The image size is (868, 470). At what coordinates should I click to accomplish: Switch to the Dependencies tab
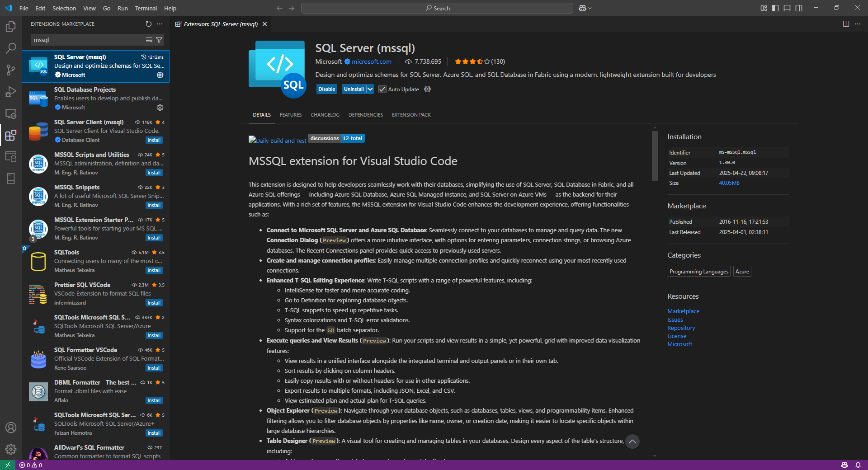[366, 115]
